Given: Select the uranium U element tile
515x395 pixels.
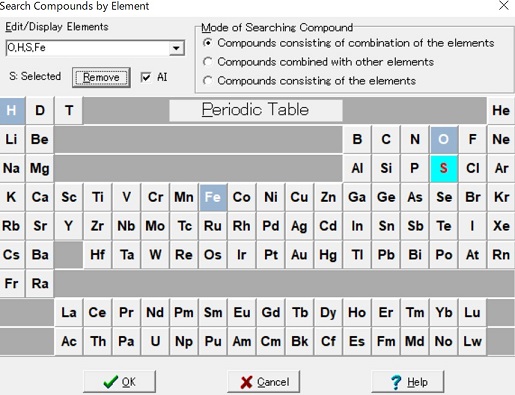Looking at the screenshot, I should (155, 341).
